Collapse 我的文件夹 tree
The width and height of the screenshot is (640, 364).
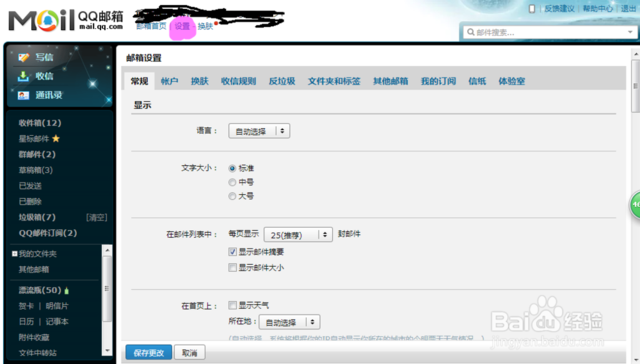[x=14, y=254]
